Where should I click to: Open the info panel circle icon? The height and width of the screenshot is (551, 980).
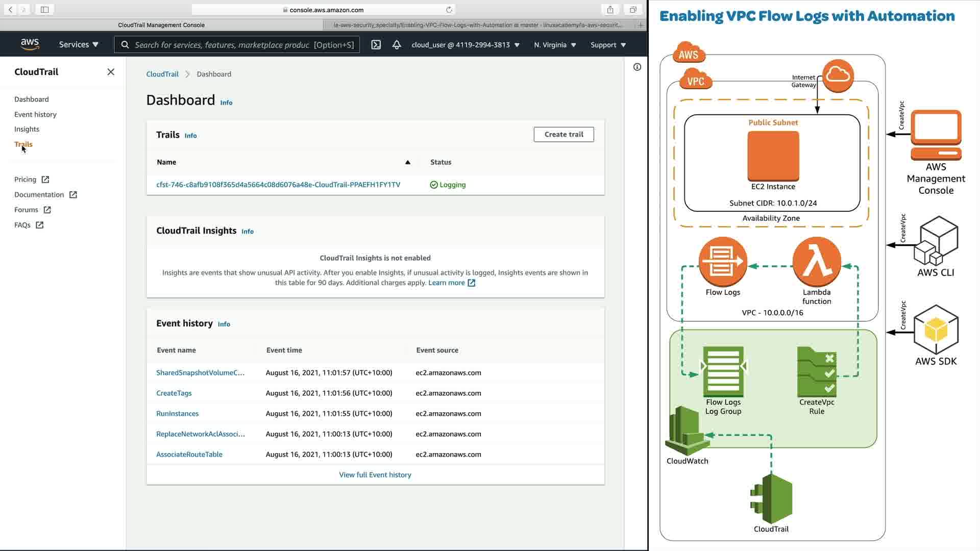pos(637,67)
